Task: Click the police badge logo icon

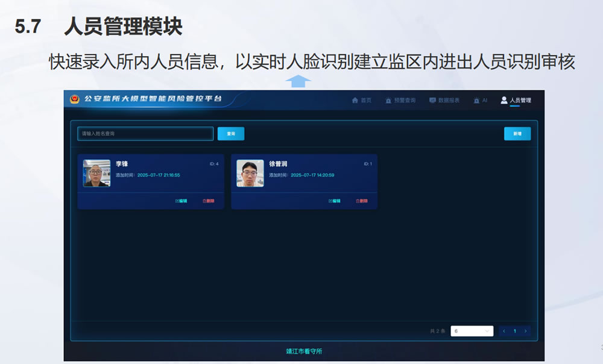Action: click(75, 99)
